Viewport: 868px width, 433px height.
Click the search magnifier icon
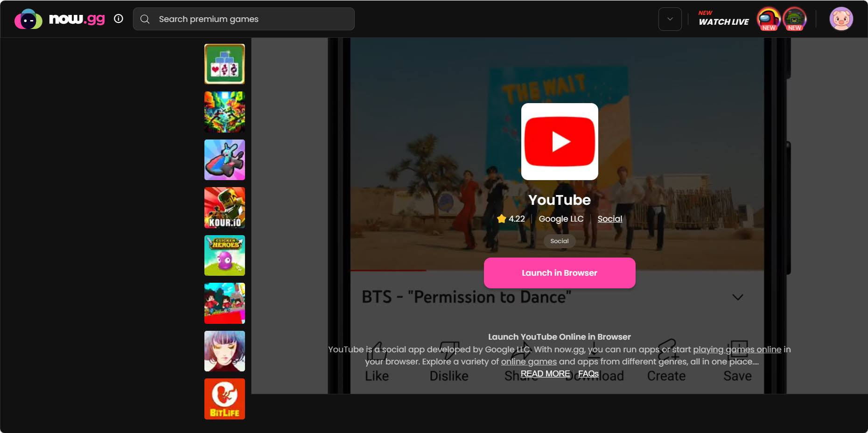pyautogui.click(x=145, y=19)
